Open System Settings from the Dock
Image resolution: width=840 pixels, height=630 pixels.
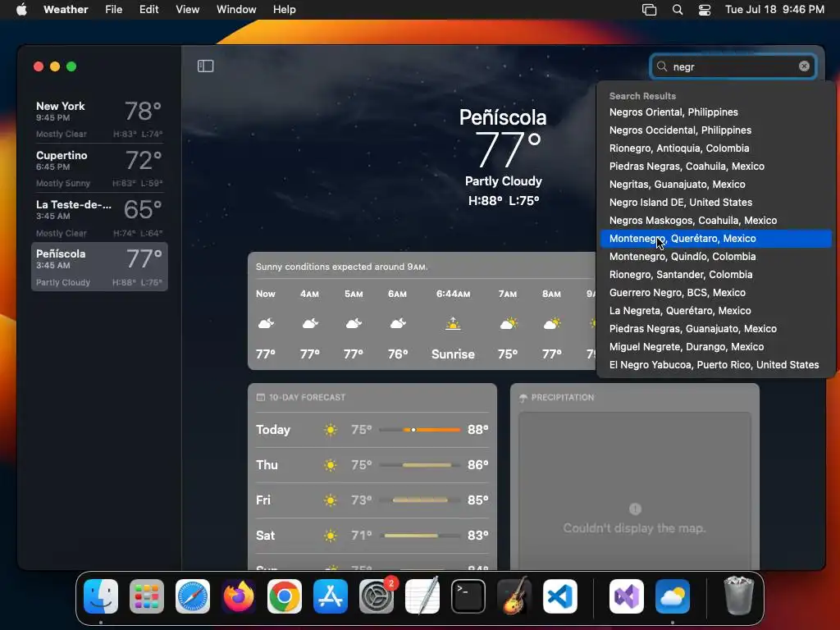pos(377,596)
